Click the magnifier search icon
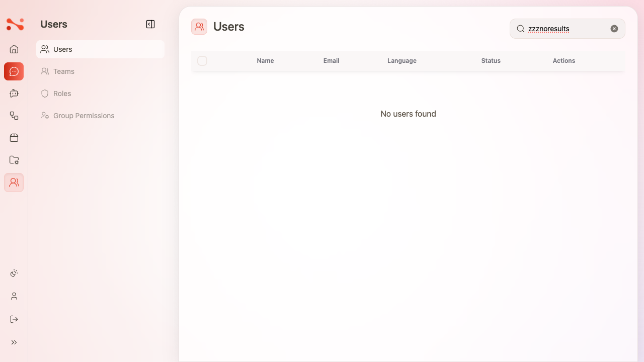 (x=521, y=29)
